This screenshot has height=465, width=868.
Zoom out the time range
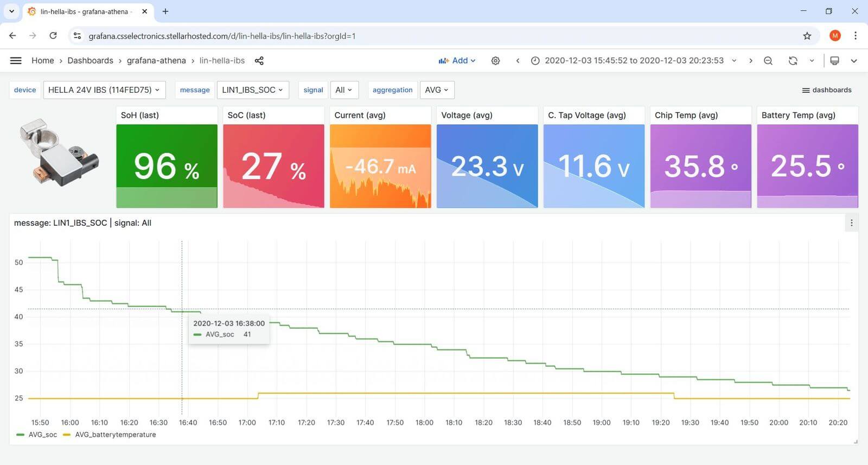point(768,61)
